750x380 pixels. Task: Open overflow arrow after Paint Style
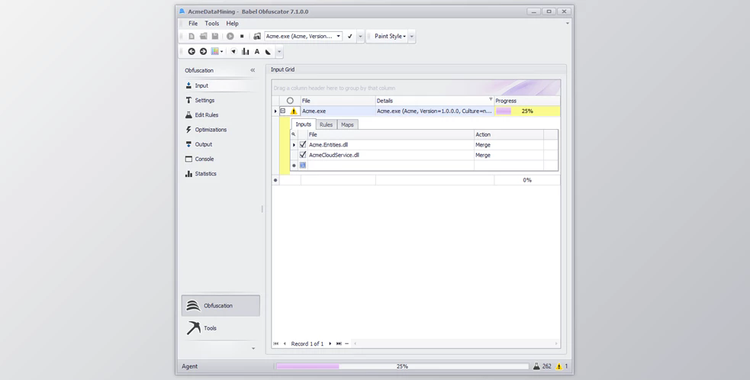(x=412, y=36)
